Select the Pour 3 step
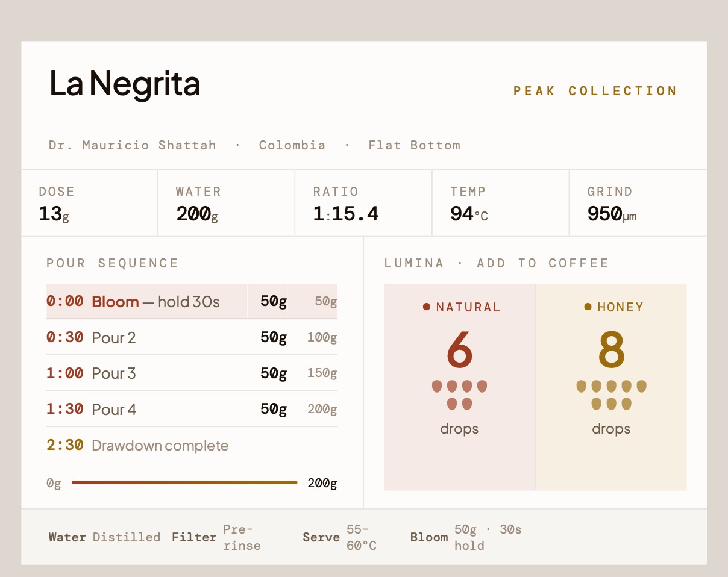 [x=114, y=374]
